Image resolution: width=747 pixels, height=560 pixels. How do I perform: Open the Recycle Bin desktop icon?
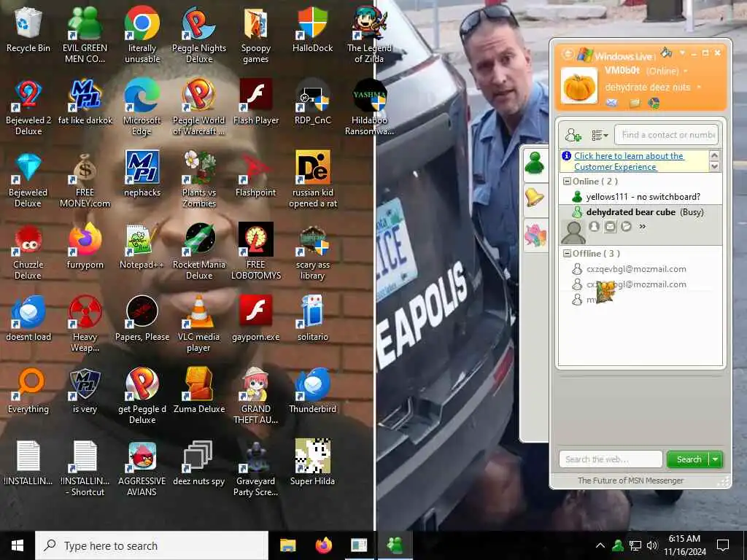point(28,29)
